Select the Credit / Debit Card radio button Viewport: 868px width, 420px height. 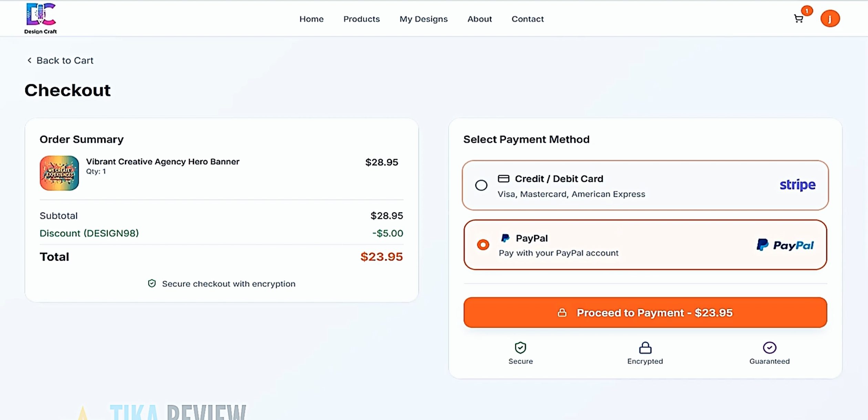tap(481, 185)
